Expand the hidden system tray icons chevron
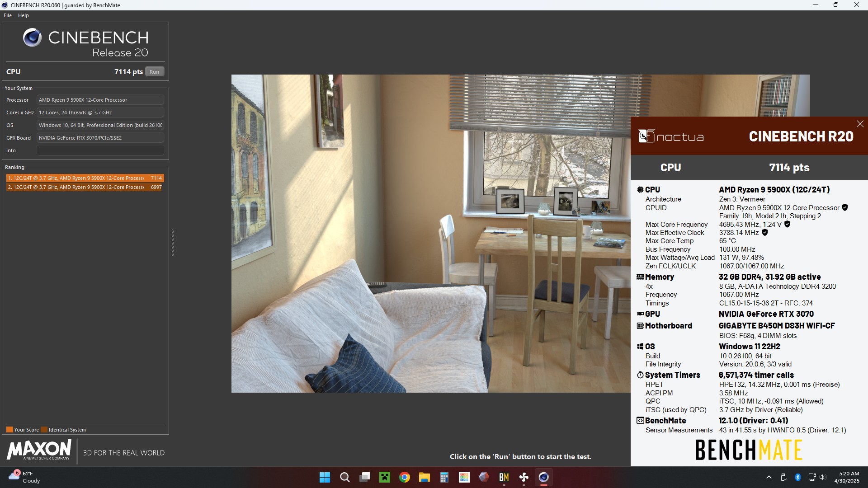Image resolution: width=868 pixels, height=488 pixels. [769, 477]
